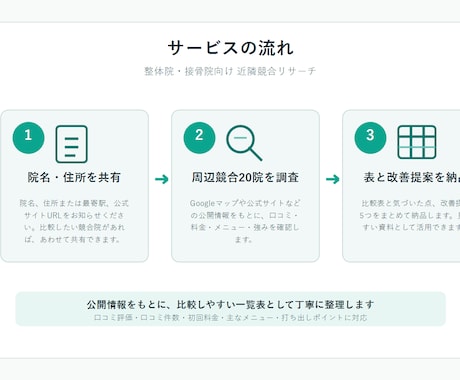The width and height of the screenshot is (460, 380).
Task: Click the table grid icon in step 3
Action: click(417, 142)
